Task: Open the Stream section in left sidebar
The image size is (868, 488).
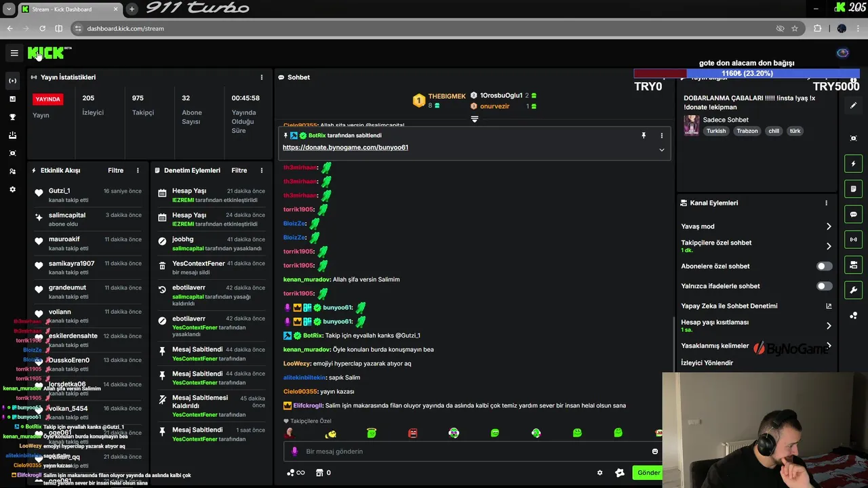Action: point(12,81)
